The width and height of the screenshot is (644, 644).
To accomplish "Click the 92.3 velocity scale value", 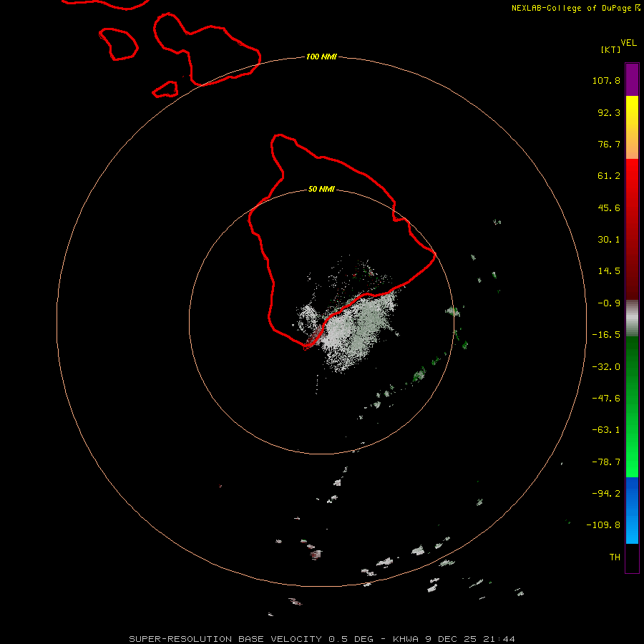I will pos(609,112).
